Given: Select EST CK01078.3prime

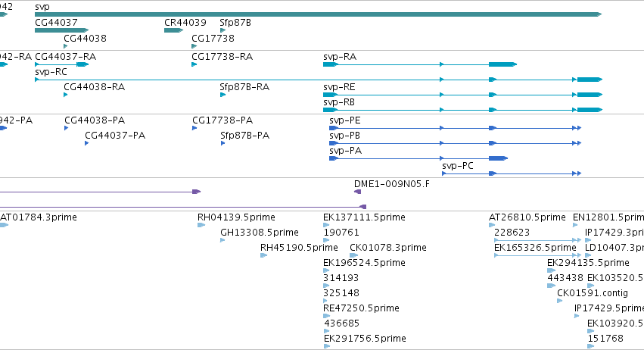Looking at the screenshot, I should coord(388,248).
